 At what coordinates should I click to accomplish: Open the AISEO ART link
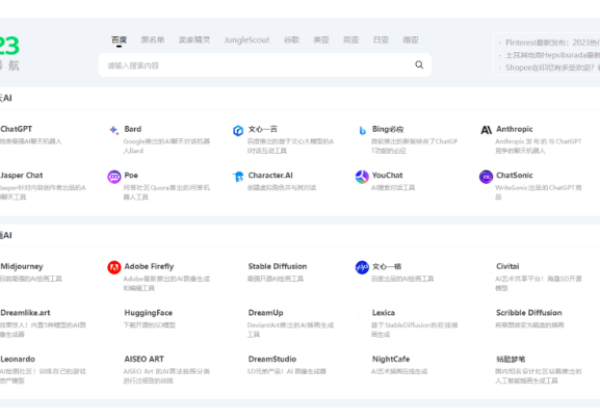(144, 359)
